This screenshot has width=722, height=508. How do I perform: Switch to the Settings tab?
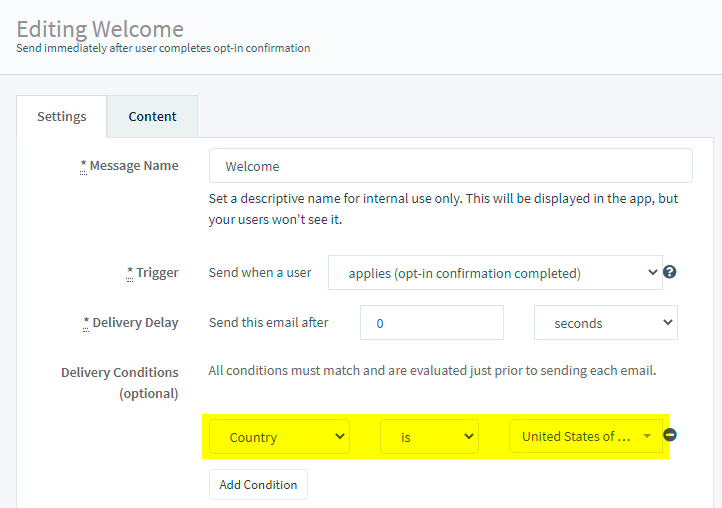(x=62, y=116)
